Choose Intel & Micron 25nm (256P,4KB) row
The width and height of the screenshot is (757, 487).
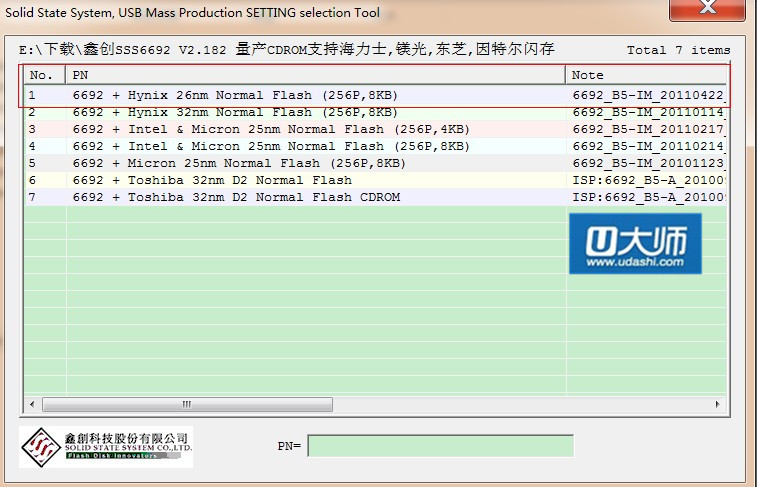click(x=270, y=129)
